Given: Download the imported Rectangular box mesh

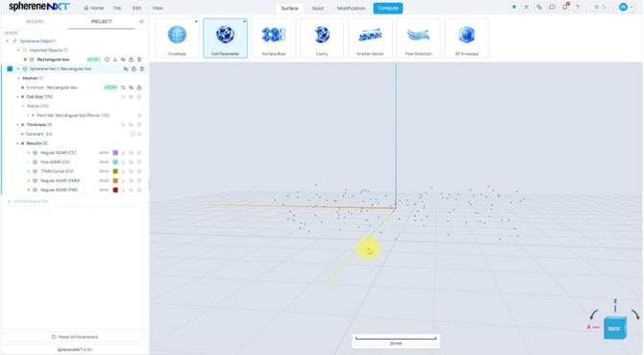Looking at the screenshot, I should click(115, 60).
